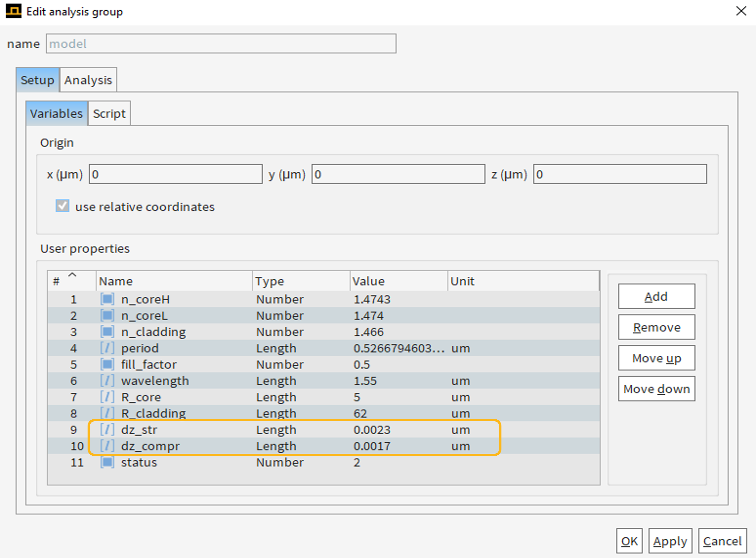Confirm with the OK button
This screenshot has width=756, height=558.
click(x=629, y=541)
